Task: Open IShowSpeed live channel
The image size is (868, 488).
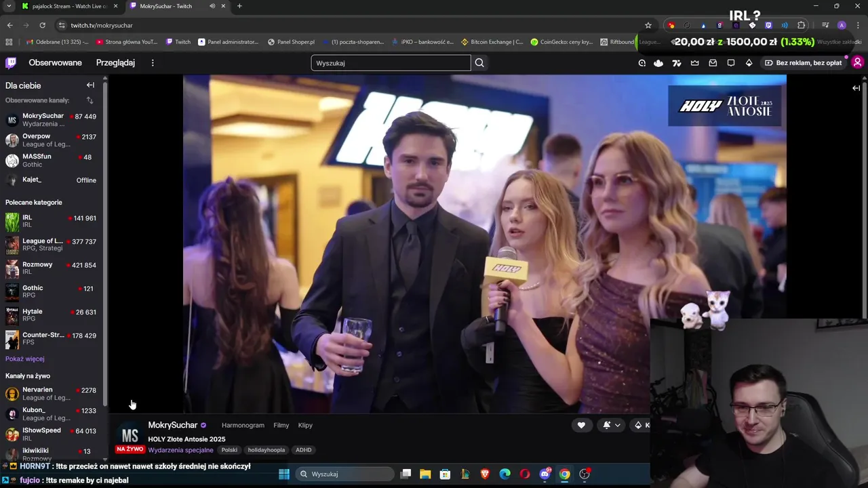Action: tap(51, 434)
